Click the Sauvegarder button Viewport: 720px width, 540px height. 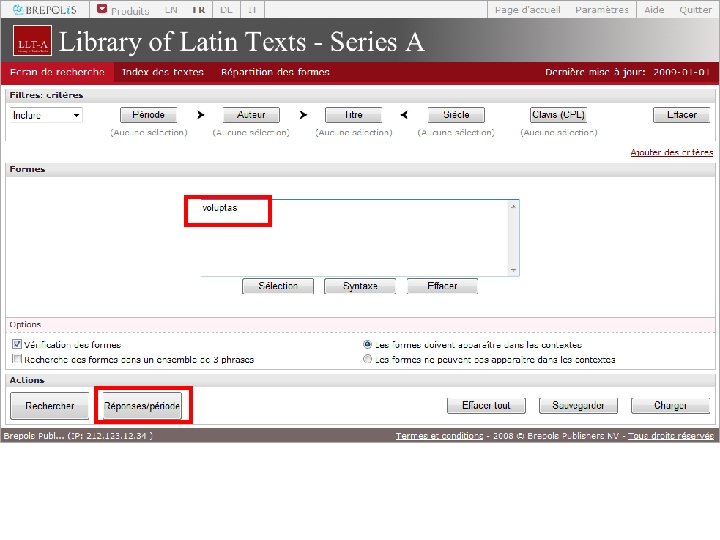click(578, 405)
